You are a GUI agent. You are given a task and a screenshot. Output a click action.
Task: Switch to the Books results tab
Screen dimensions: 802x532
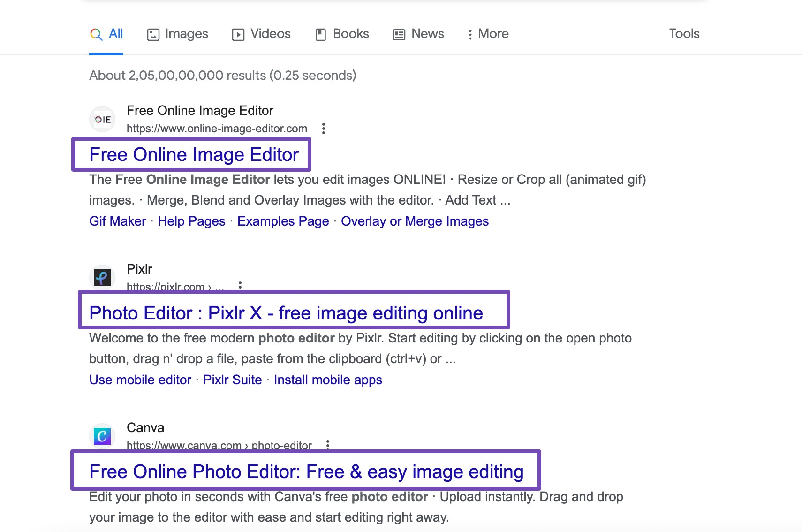(x=342, y=34)
